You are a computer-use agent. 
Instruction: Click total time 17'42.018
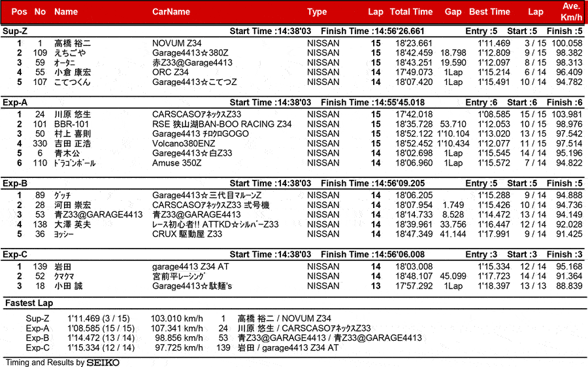click(414, 114)
